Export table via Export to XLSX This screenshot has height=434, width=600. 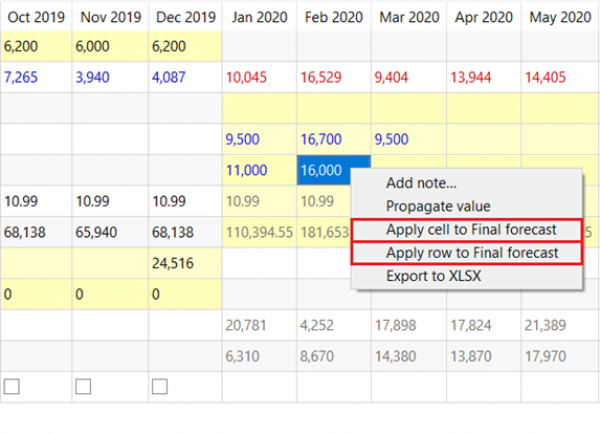(x=433, y=276)
